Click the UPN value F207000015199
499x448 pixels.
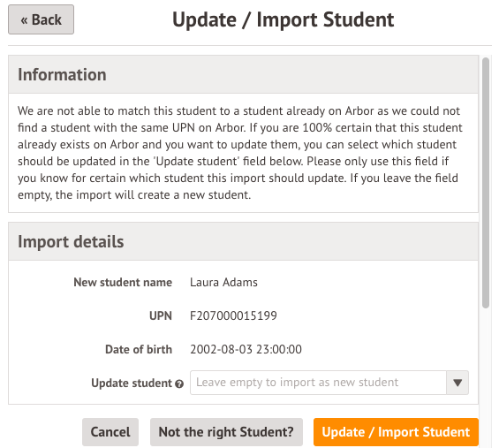[x=233, y=315]
